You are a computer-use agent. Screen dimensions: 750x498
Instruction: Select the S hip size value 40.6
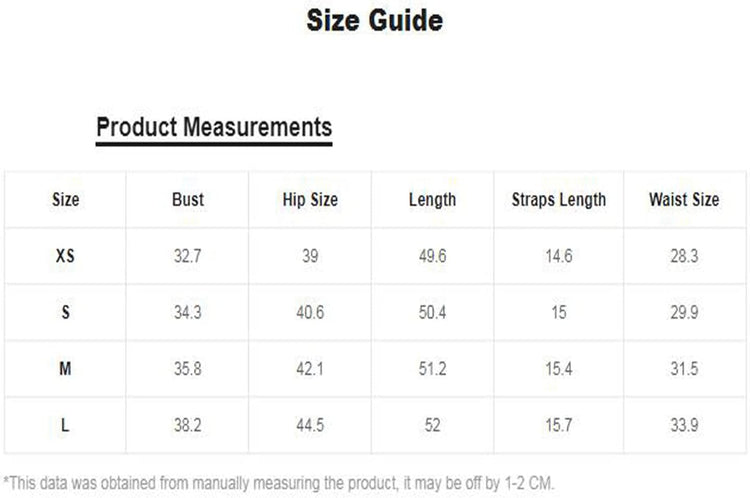click(x=310, y=313)
